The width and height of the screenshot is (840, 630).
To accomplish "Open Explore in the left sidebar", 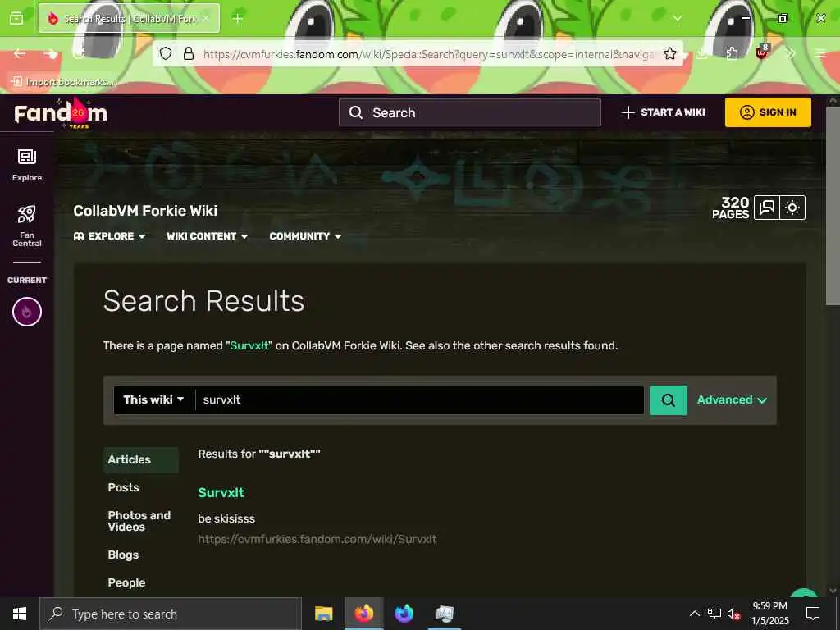I will coord(27,165).
